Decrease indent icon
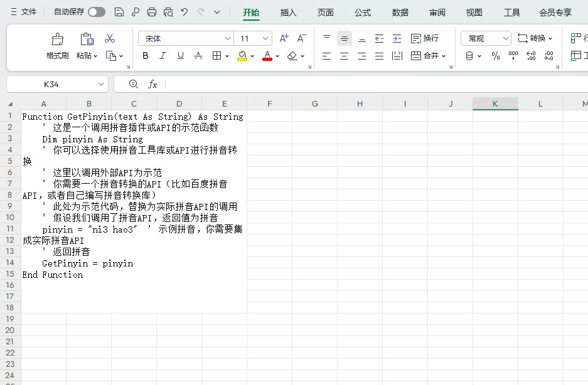Screen dimensions: 588x385 [x=379, y=38]
